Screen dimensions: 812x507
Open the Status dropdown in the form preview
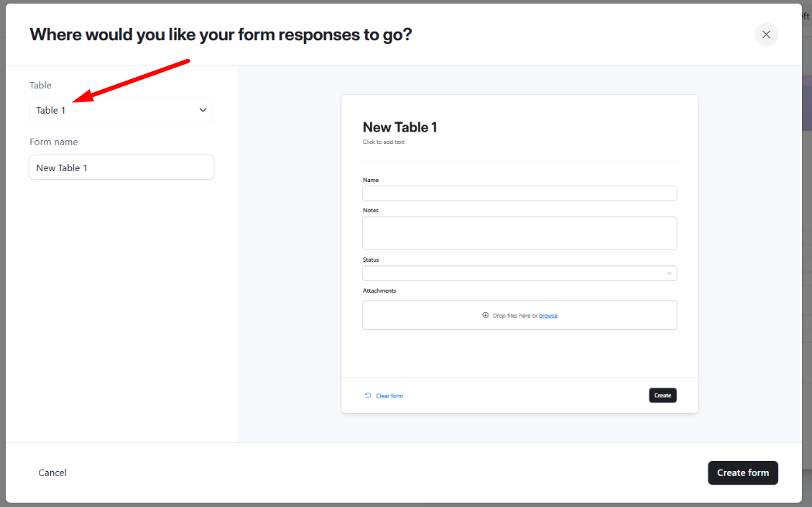point(519,273)
